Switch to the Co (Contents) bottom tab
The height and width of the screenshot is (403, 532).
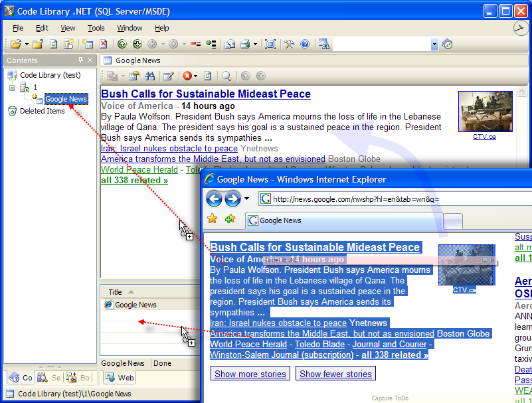(x=21, y=378)
